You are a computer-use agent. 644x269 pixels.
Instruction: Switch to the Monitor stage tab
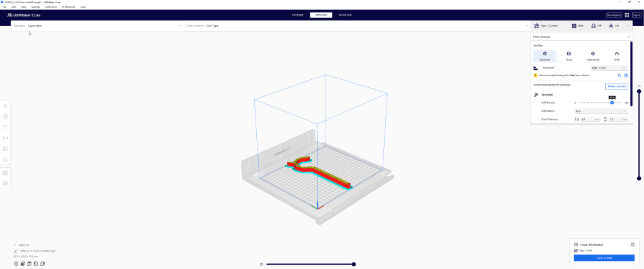tap(345, 14)
